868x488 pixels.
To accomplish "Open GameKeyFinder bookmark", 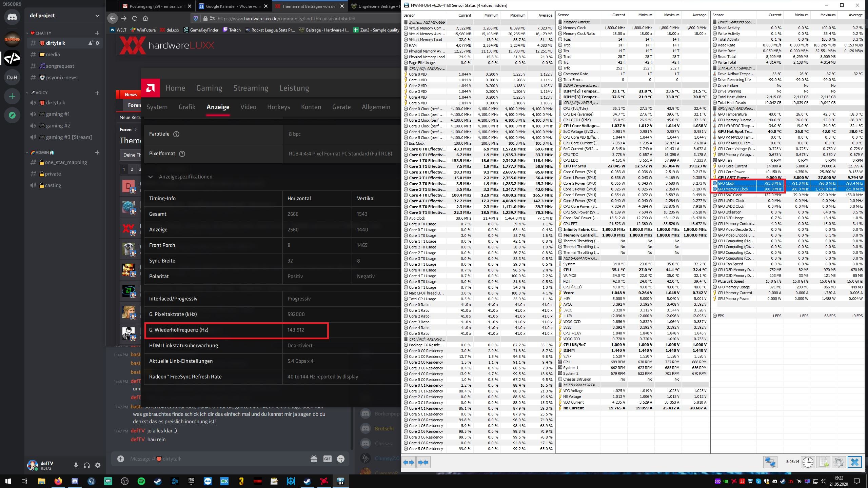I will click(x=201, y=30).
